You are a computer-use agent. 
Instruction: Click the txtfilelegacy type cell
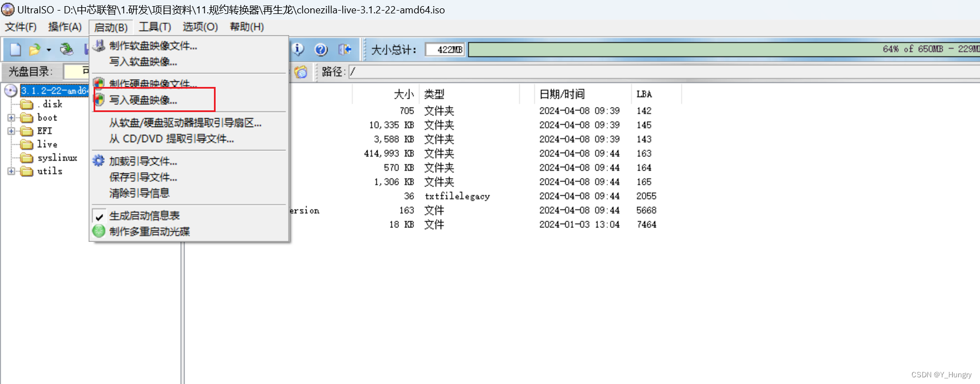(x=457, y=196)
